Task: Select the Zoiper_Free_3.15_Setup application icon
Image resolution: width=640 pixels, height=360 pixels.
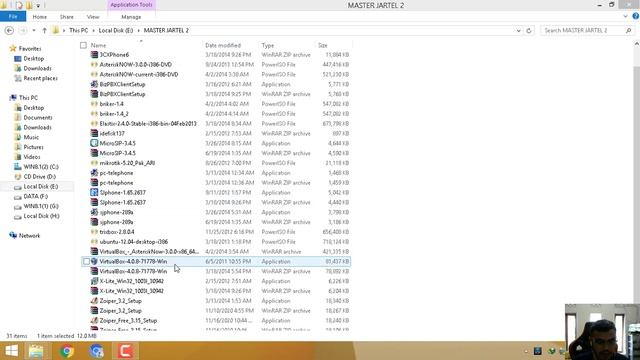Action: 94,320
